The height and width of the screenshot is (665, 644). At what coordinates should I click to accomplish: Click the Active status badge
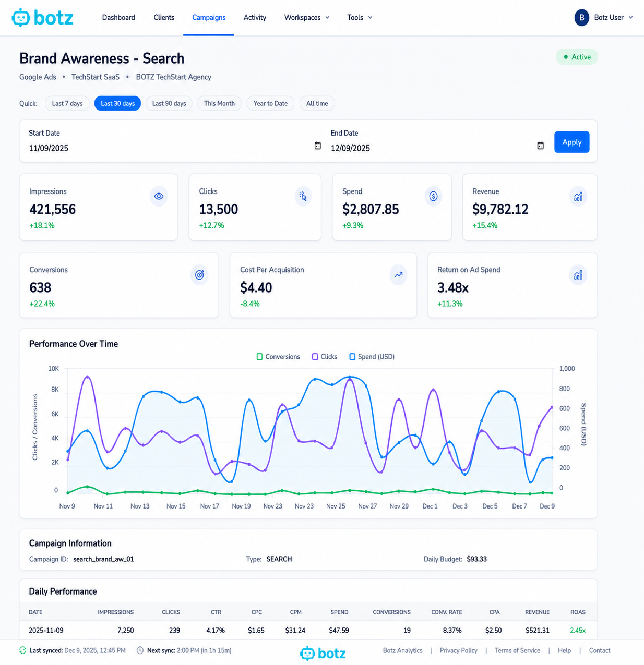click(x=577, y=57)
